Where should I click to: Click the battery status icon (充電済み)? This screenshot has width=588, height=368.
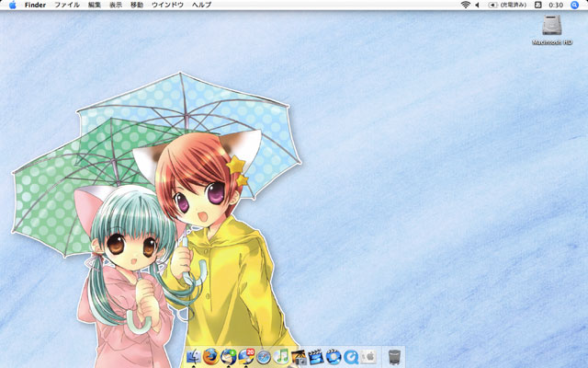(x=507, y=5)
